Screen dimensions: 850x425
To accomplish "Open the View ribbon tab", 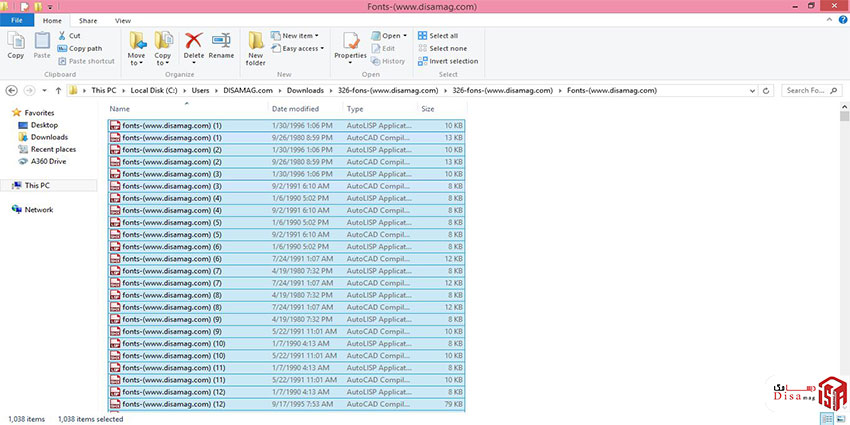I will click(x=123, y=20).
